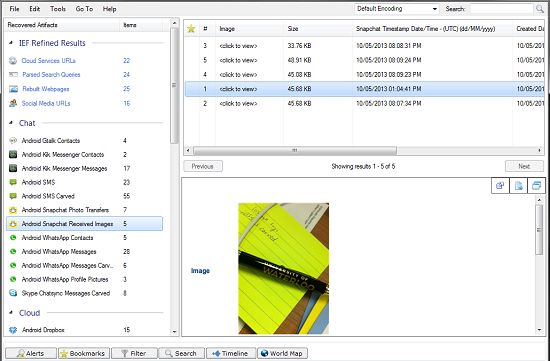Image resolution: width=550 pixels, height=361 pixels.
Task: Open the Filter tab
Action: point(134,353)
